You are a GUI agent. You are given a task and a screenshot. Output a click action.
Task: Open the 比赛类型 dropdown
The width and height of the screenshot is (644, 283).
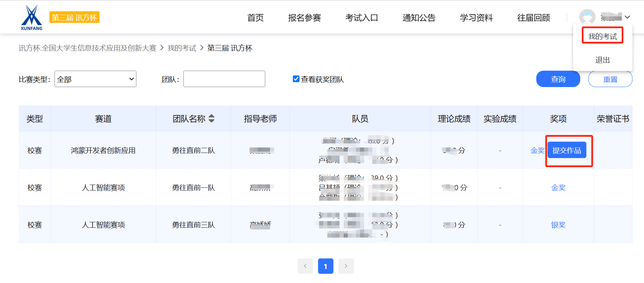pyautogui.click(x=95, y=79)
